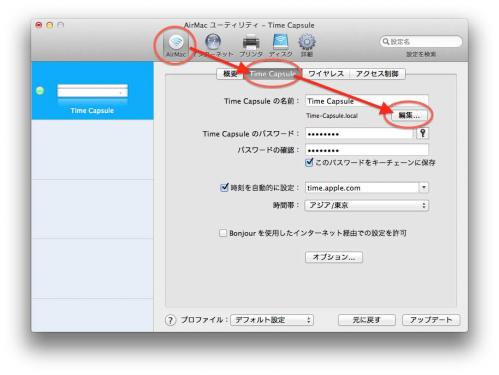Open the Advanced (詳細) gear section
This screenshot has height=375, width=499.
[x=307, y=45]
